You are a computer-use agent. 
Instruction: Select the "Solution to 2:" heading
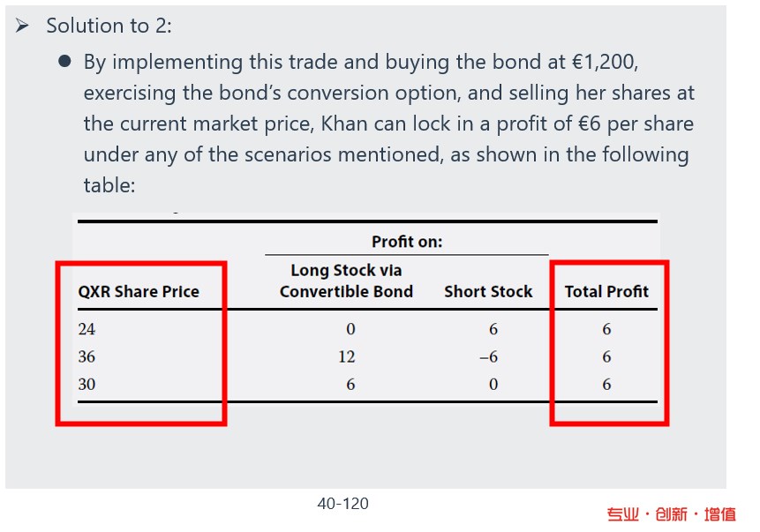point(109,26)
